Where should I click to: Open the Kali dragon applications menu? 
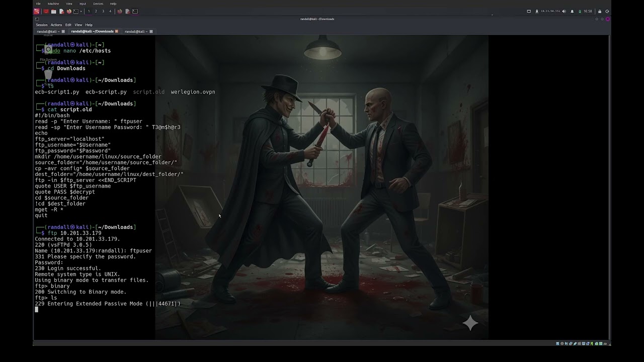37,11
